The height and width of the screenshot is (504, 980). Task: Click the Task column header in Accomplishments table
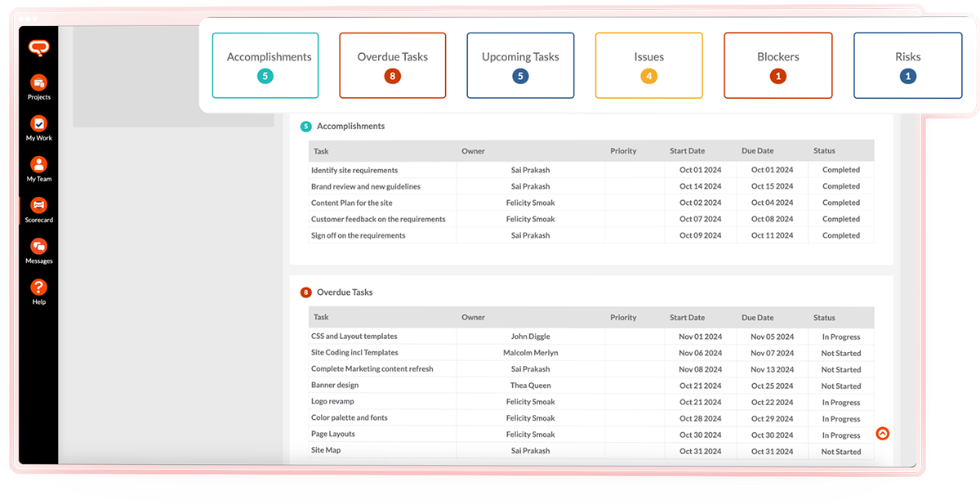click(x=321, y=151)
